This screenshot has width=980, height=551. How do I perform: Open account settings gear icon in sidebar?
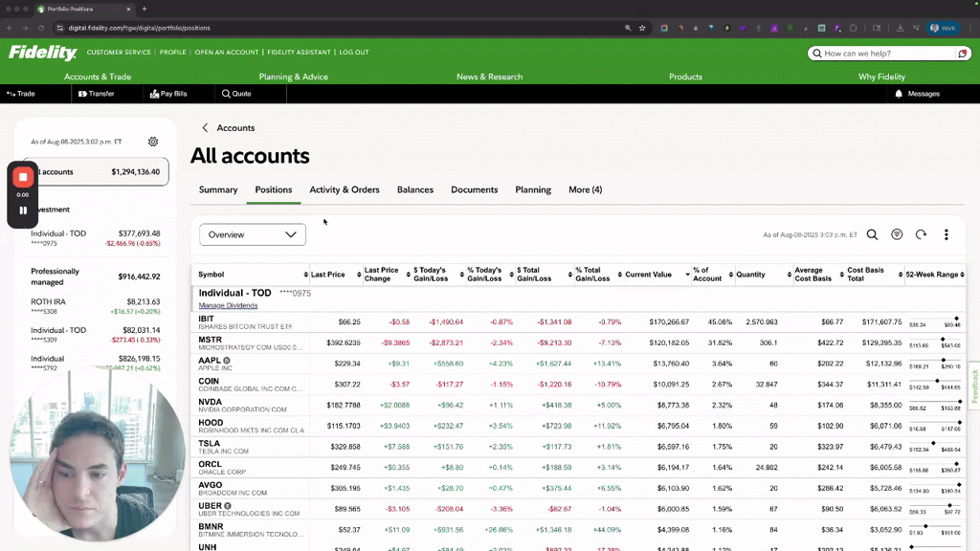tap(153, 142)
